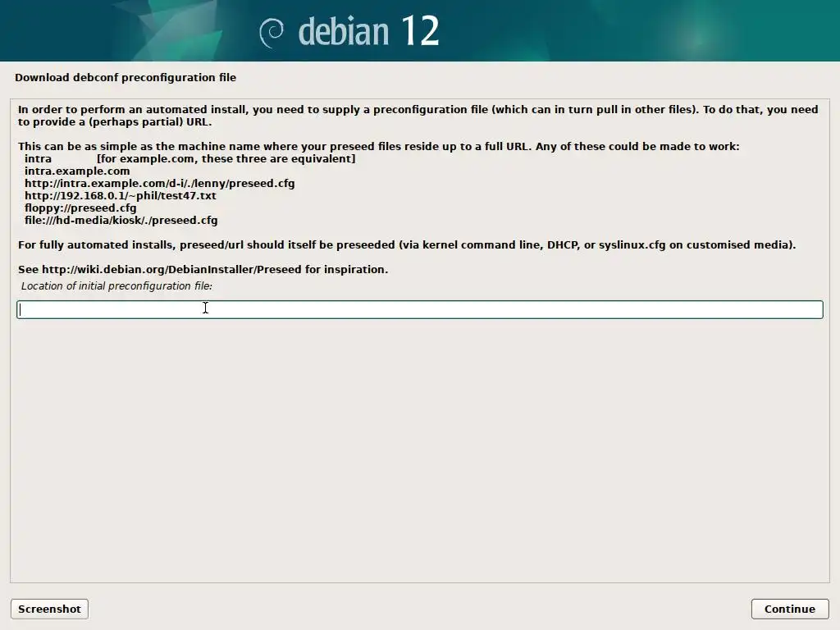Focus the preconfiguration file location field
Viewport: 840px width, 630px height.
419,309
